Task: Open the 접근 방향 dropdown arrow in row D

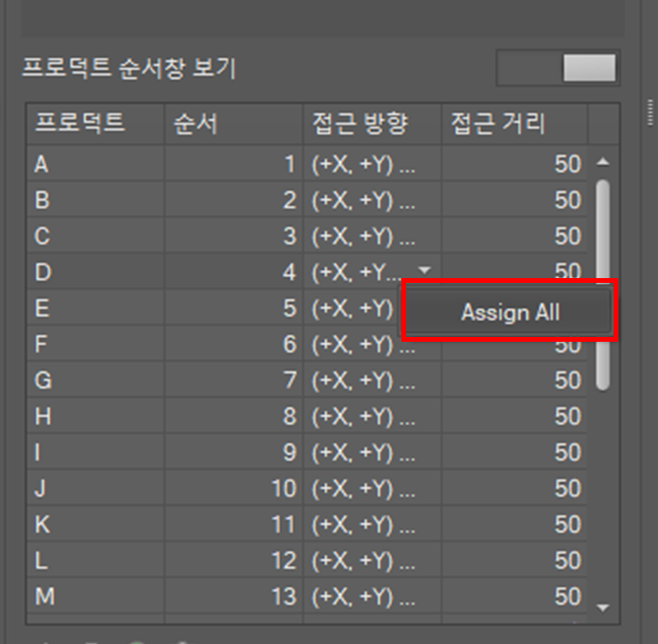Action: [x=425, y=272]
